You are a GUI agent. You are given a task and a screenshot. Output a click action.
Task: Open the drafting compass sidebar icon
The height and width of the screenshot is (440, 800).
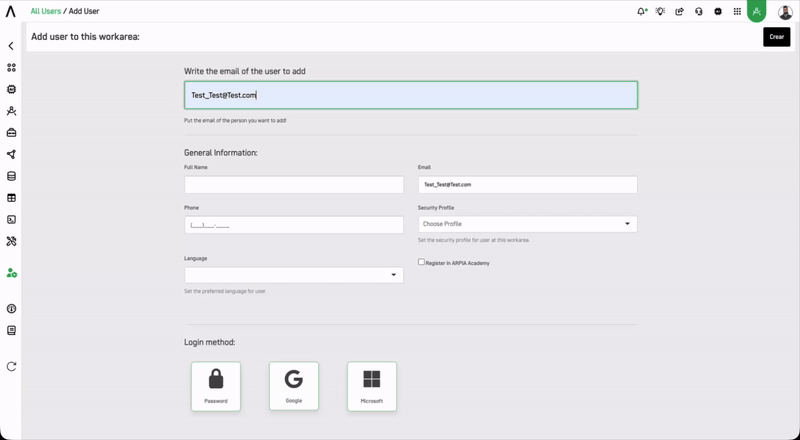pyautogui.click(x=11, y=111)
